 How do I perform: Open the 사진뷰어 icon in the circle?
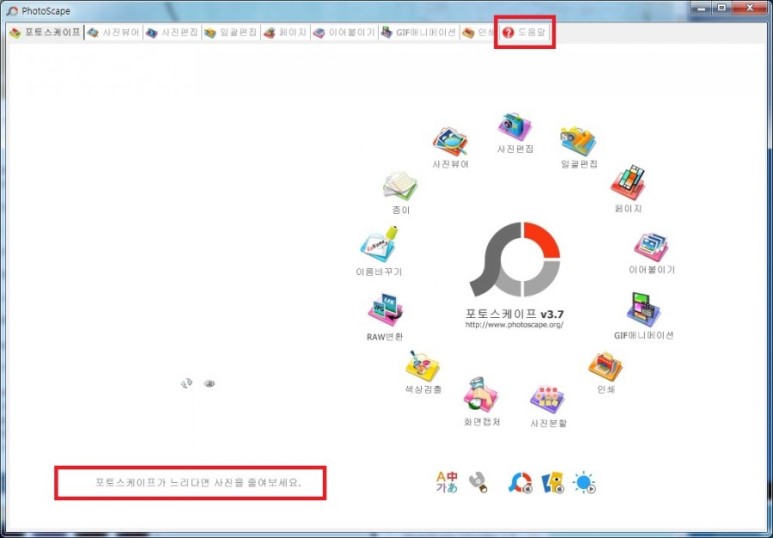click(x=450, y=142)
